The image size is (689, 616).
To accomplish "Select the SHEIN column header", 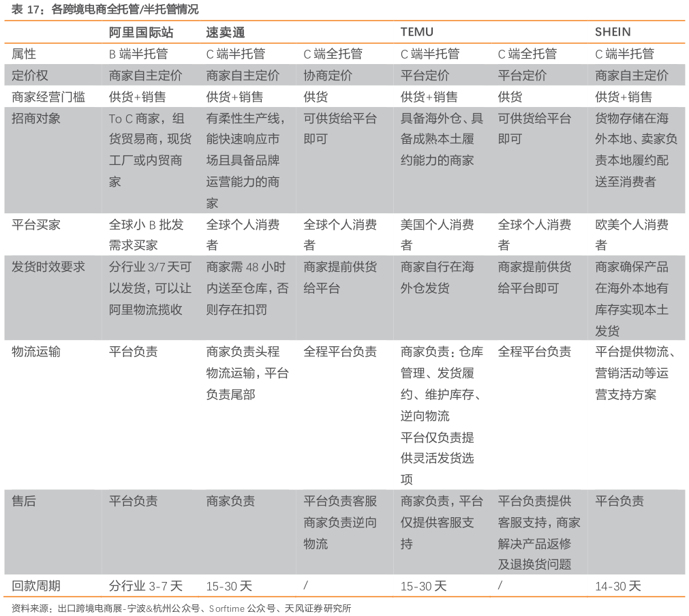I will coord(613,32).
